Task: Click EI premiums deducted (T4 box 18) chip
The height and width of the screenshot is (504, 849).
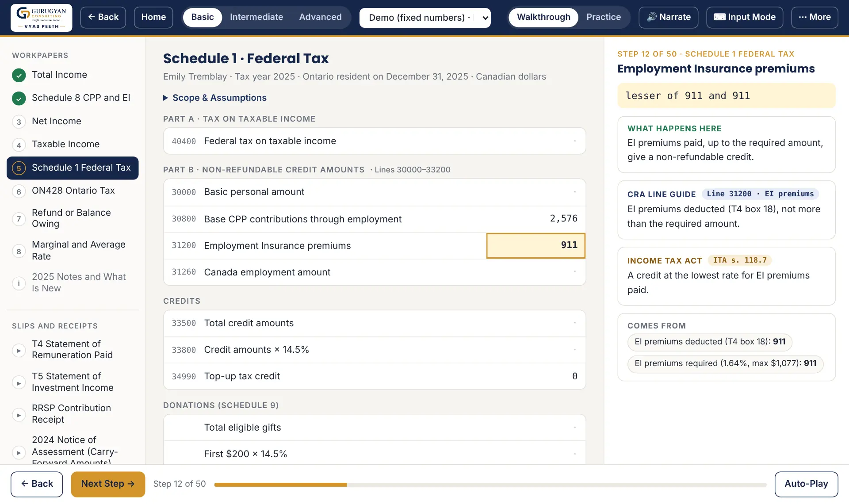Action: [710, 342]
